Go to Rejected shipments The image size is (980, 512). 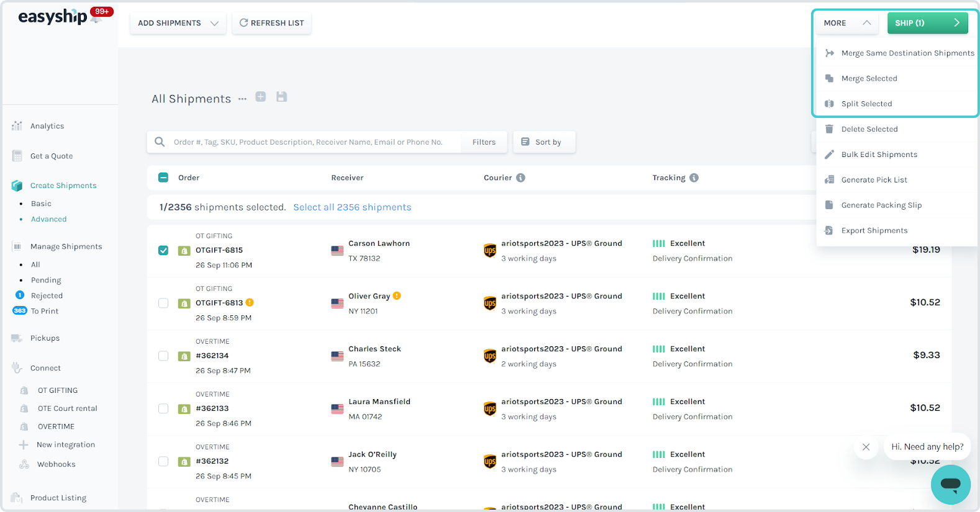point(47,296)
